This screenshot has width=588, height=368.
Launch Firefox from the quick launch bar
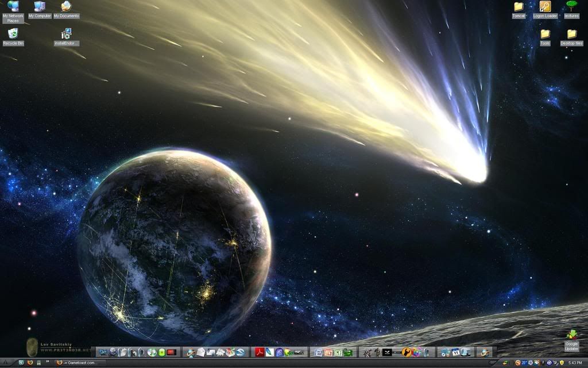coord(30,362)
